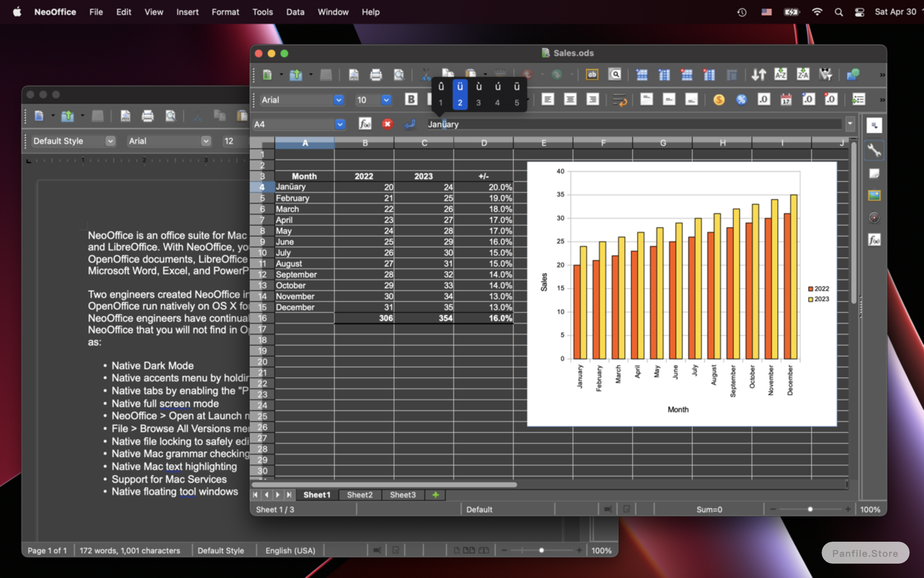Open the Functions fx panel in sidebar
Screen dimensions: 924x578
tap(874, 240)
